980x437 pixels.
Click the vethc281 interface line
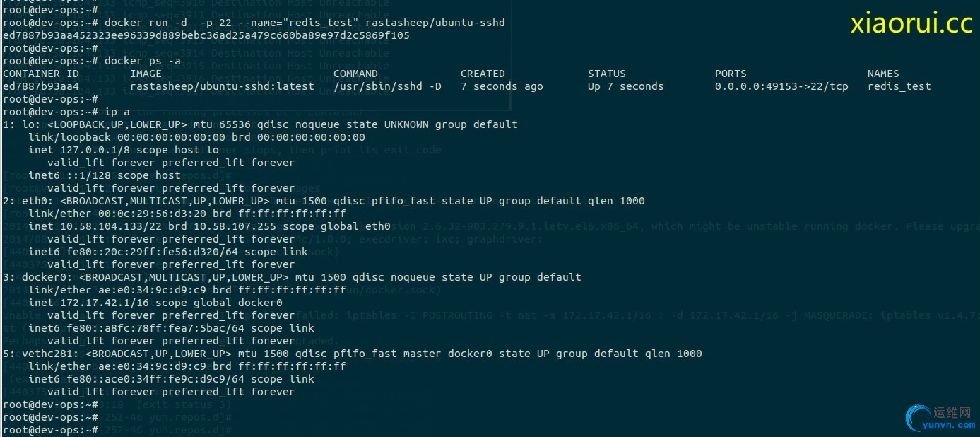(353, 354)
